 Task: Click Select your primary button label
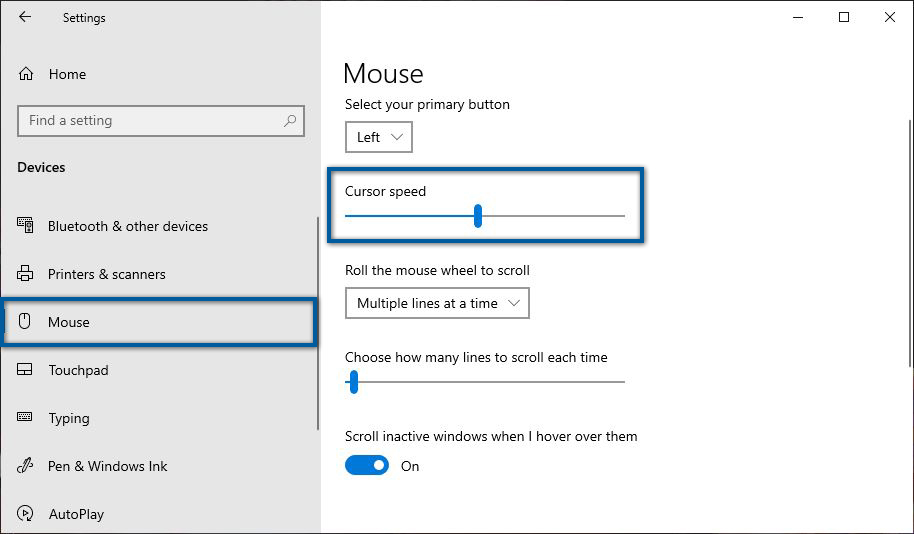coord(427,104)
